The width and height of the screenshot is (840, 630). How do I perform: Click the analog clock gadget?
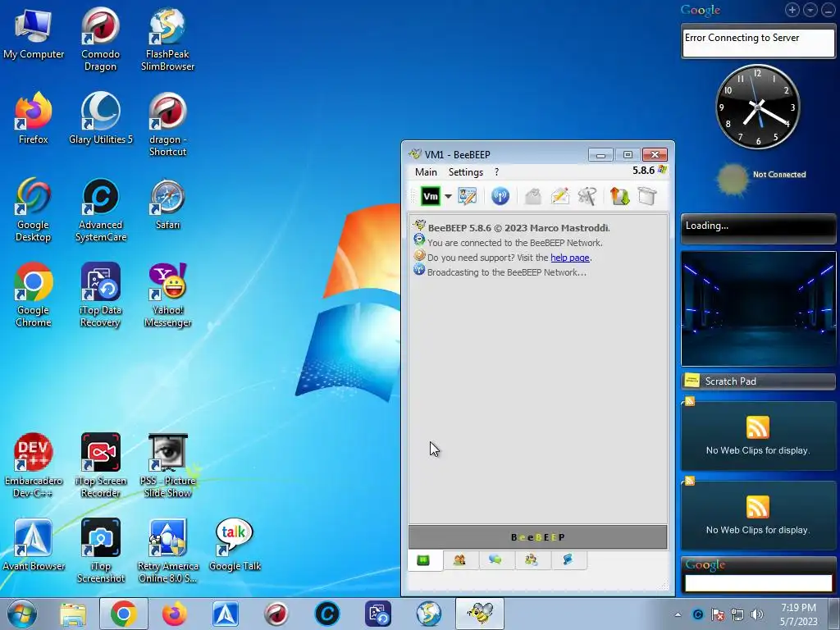(757, 107)
